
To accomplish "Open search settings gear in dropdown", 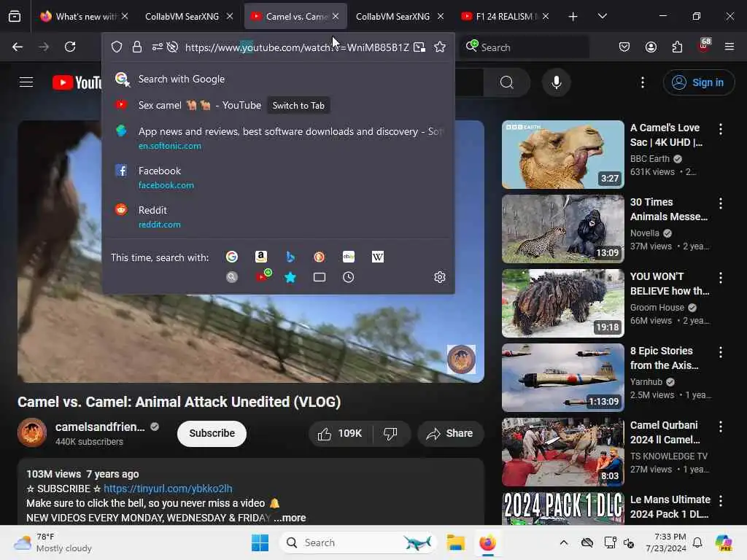I will pyautogui.click(x=440, y=277).
